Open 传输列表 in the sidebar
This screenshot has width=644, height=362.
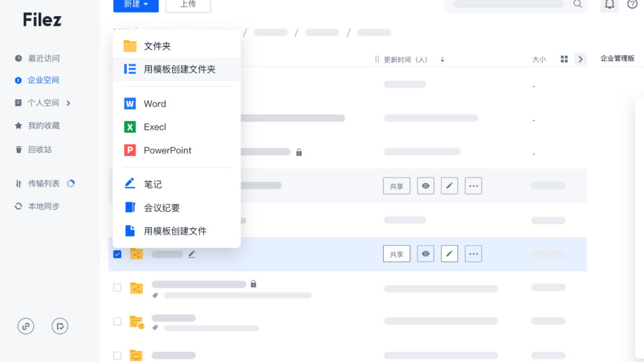tap(44, 183)
